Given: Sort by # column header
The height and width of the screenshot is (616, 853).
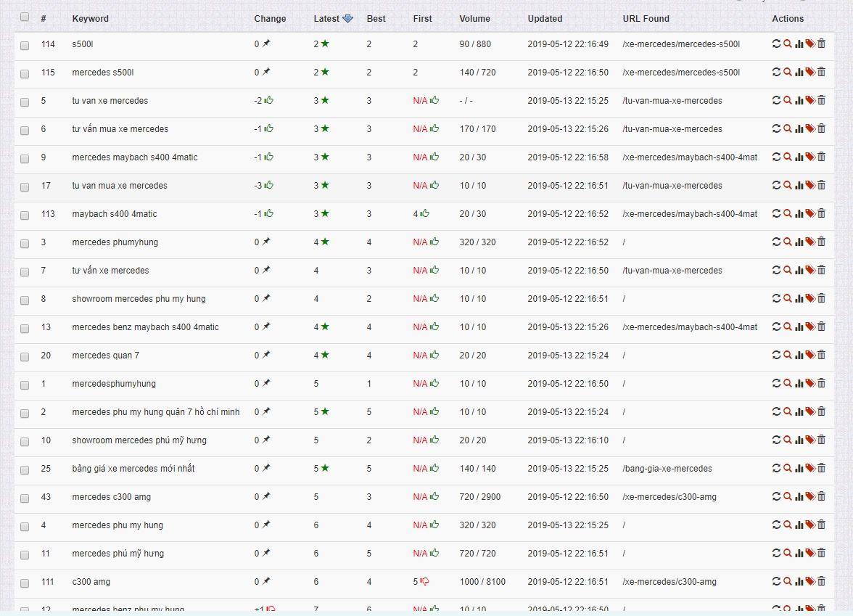Looking at the screenshot, I should (x=44, y=19).
